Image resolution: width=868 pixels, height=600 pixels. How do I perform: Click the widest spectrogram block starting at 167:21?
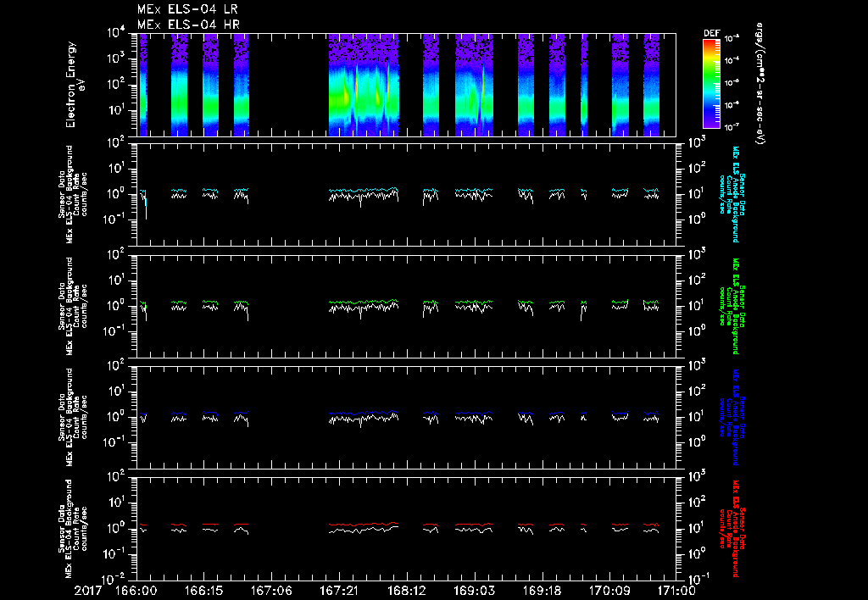[364, 85]
